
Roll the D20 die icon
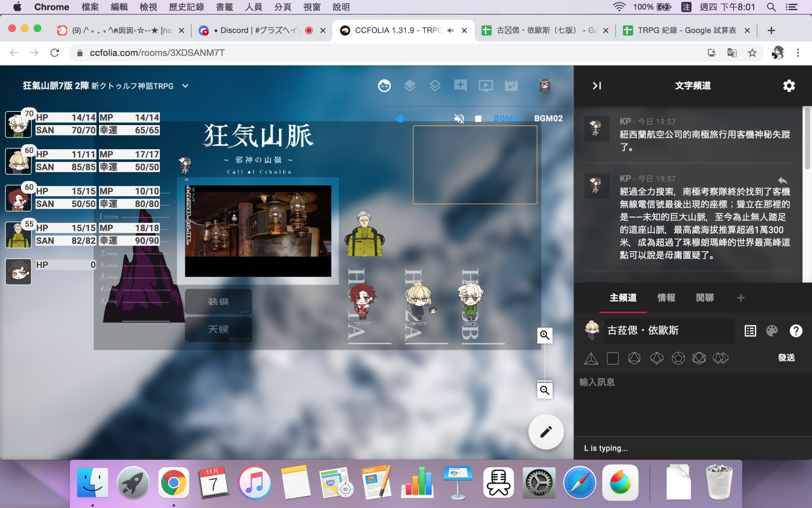699,358
